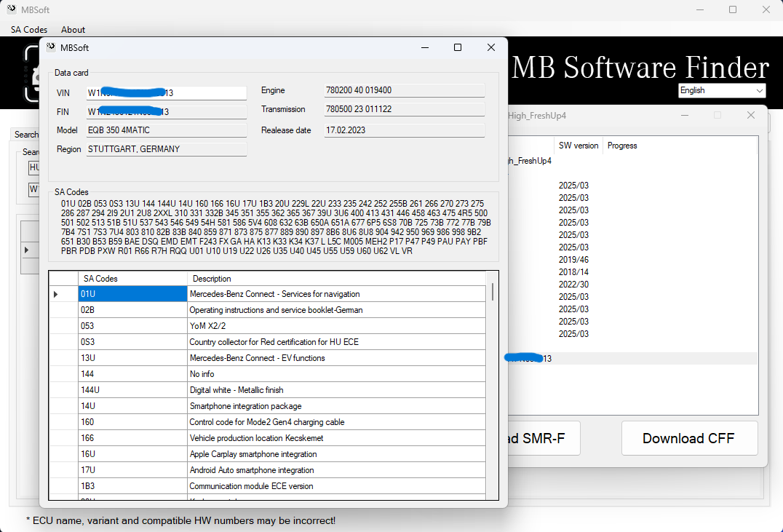The height and width of the screenshot is (532, 783).
Task: Click the MBSoft icon in the data card dialog
Action: tap(51, 47)
